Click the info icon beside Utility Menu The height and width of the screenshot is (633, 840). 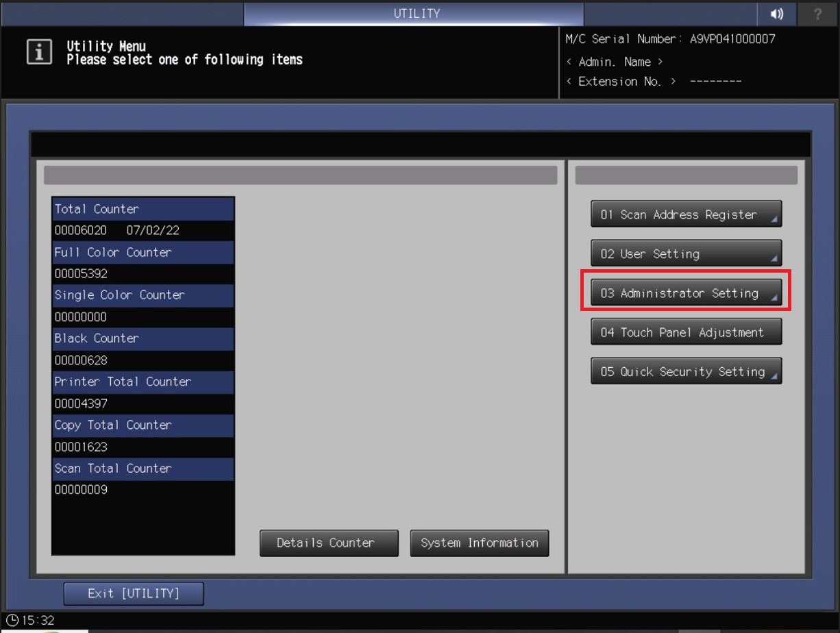(x=39, y=53)
